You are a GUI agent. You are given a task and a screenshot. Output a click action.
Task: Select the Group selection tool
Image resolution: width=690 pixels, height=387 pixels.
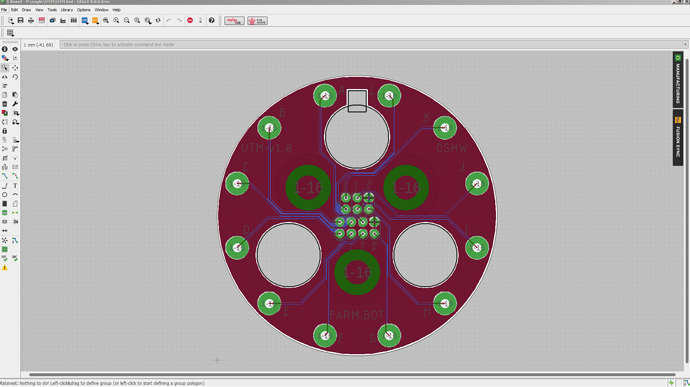5,67
